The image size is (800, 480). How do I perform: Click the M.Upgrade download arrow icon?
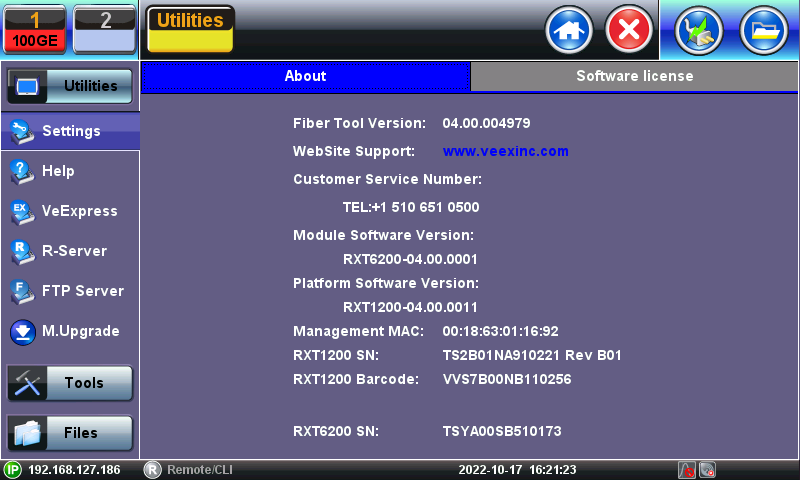click(22, 332)
